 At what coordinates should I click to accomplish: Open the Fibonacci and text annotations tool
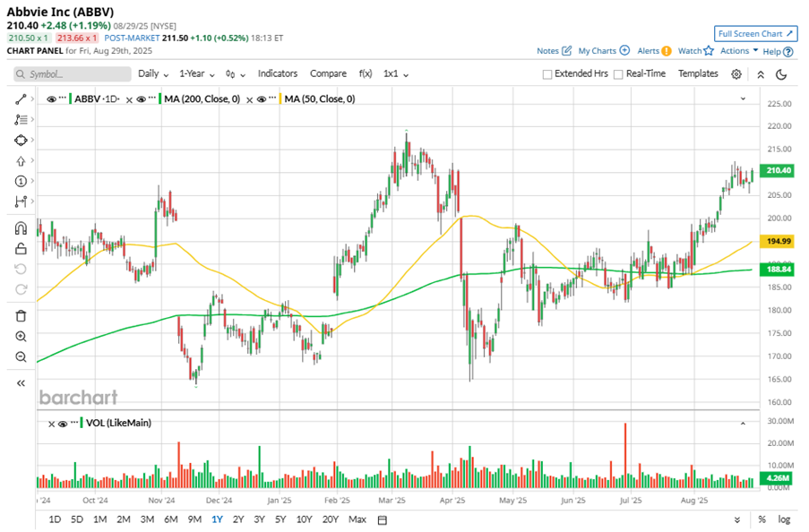[21, 120]
